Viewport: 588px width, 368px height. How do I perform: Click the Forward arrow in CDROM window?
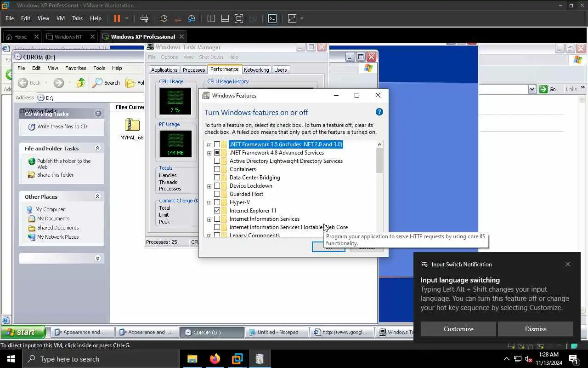click(58, 83)
